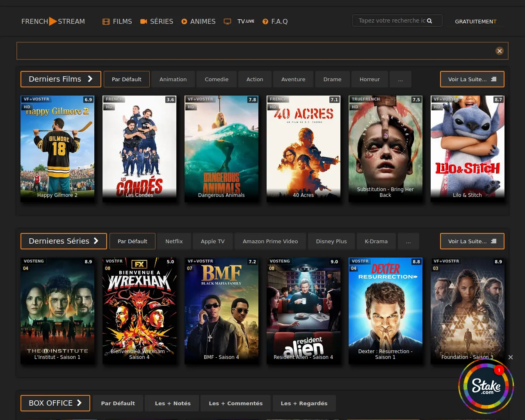Viewport: 525px width, 420px height.
Task: Filter films by Comedie
Action: click(217, 79)
